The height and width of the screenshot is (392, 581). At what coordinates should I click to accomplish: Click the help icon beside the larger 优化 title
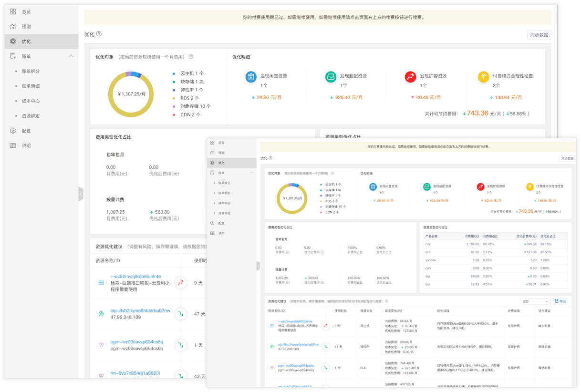tap(99, 34)
